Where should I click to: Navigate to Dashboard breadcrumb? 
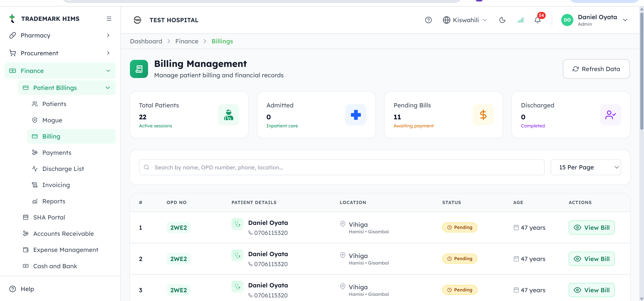(146, 41)
